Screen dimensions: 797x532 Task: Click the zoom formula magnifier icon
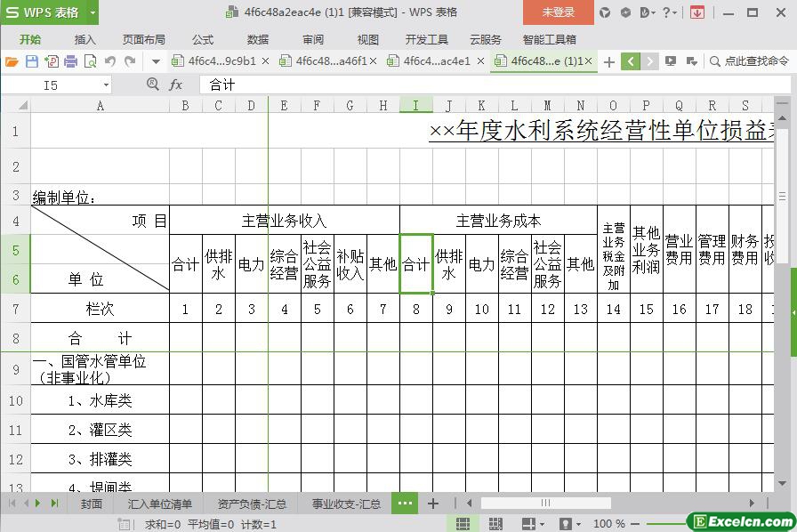point(152,84)
